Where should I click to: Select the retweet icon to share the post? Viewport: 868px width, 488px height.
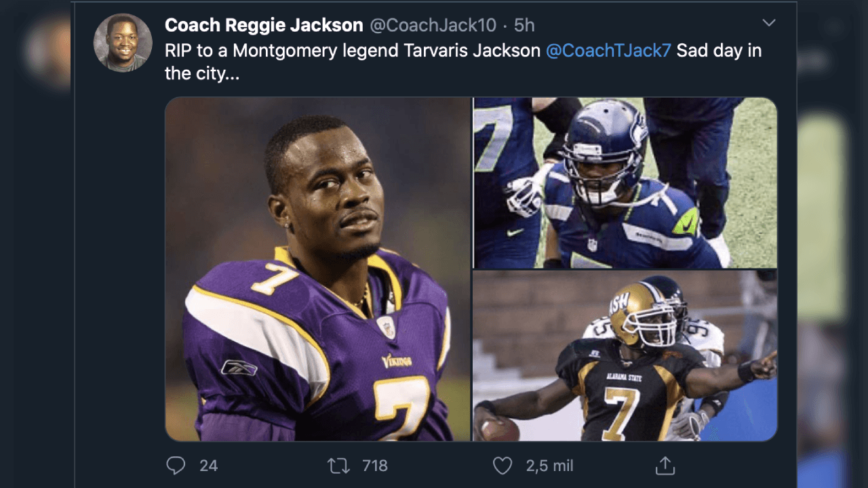338,466
